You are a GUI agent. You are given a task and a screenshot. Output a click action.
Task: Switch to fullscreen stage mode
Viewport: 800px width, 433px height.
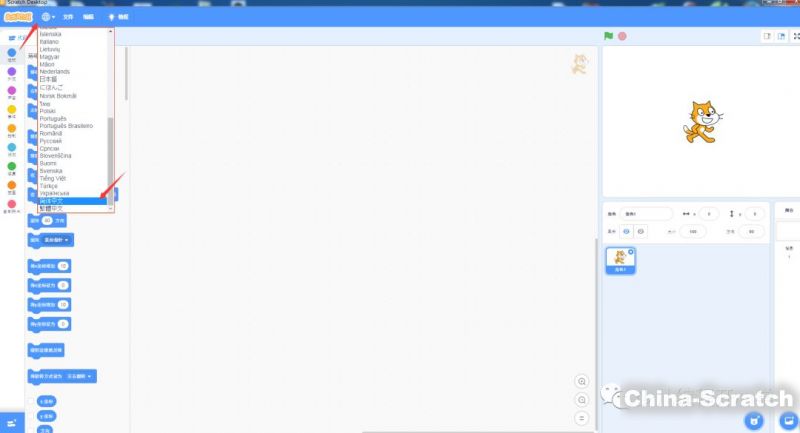pyautogui.click(x=795, y=36)
